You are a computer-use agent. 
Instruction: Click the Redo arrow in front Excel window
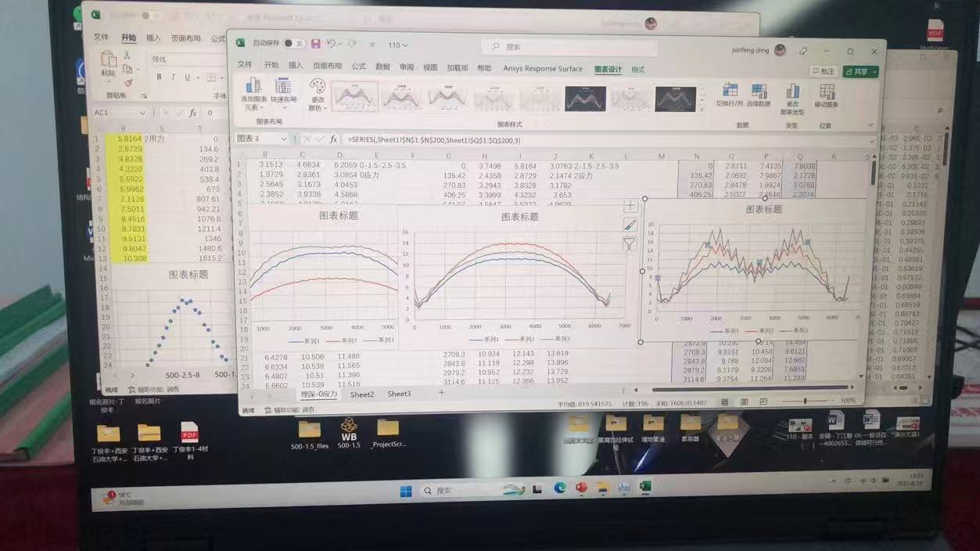pyautogui.click(x=352, y=45)
